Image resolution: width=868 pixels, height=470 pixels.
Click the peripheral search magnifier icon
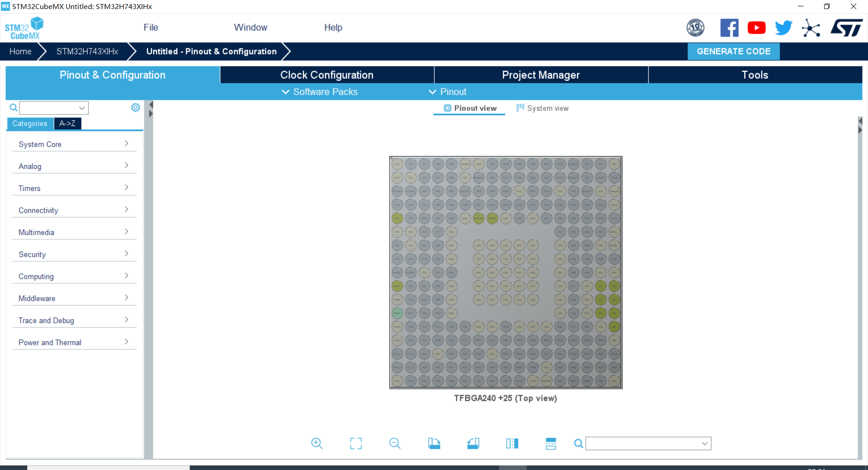pos(14,108)
